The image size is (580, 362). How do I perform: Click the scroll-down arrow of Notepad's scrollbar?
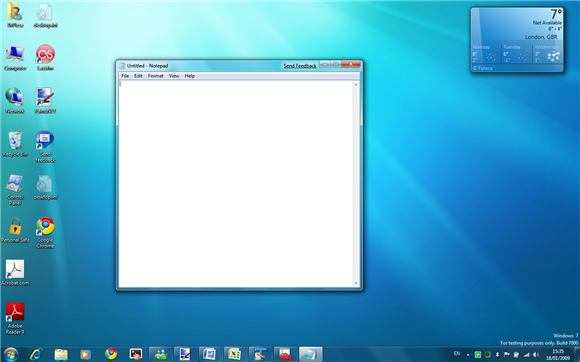[x=356, y=283]
